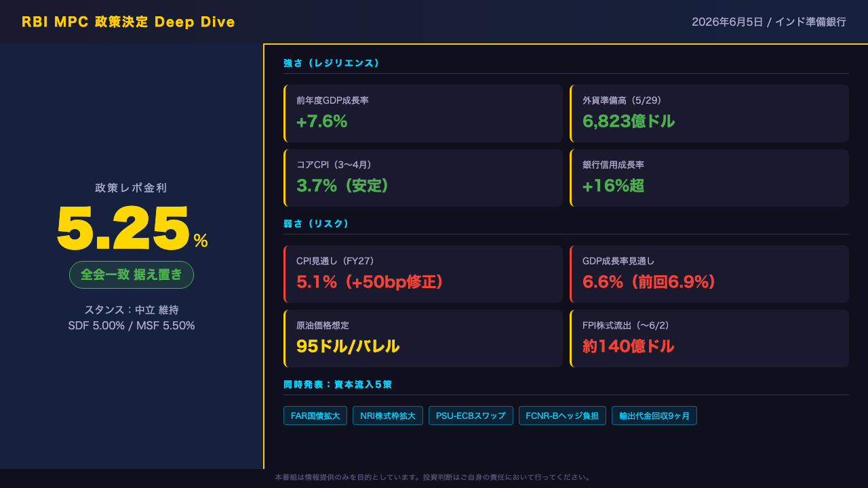Select the 'SDF 5.00% / MSF 5.50%' line

[132, 326]
